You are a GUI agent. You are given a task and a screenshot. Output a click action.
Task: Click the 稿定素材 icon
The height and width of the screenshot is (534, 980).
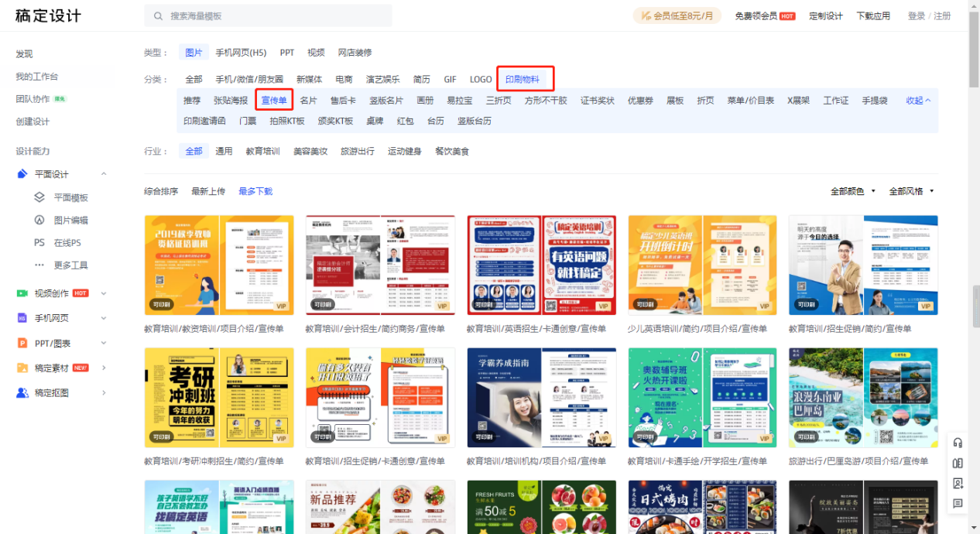coord(22,368)
